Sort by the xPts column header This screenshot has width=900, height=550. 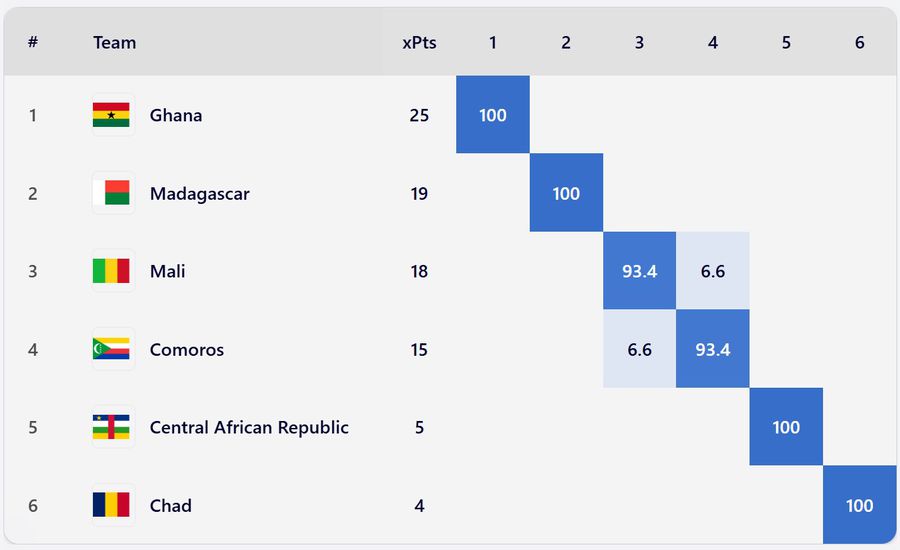coord(419,43)
